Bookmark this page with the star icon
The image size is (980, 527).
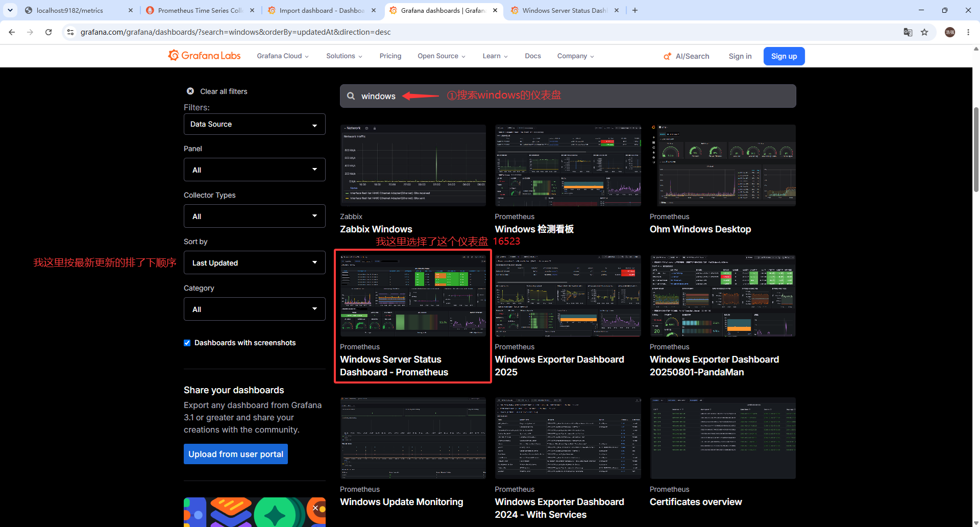click(x=924, y=32)
